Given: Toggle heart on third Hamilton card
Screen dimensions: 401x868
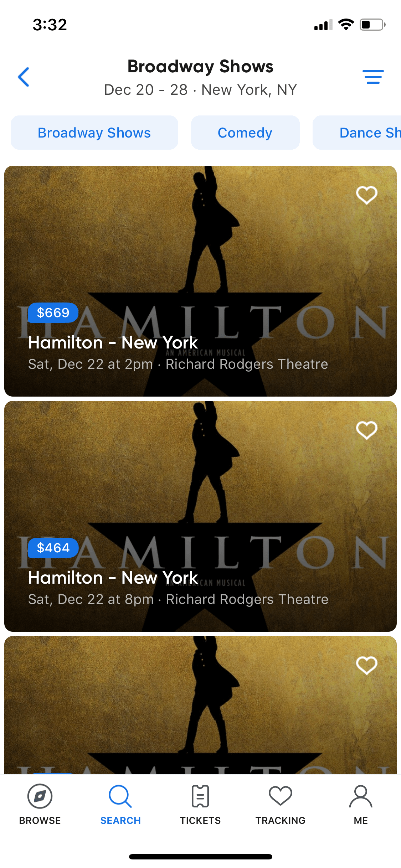Looking at the screenshot, I should coord(367,666).
